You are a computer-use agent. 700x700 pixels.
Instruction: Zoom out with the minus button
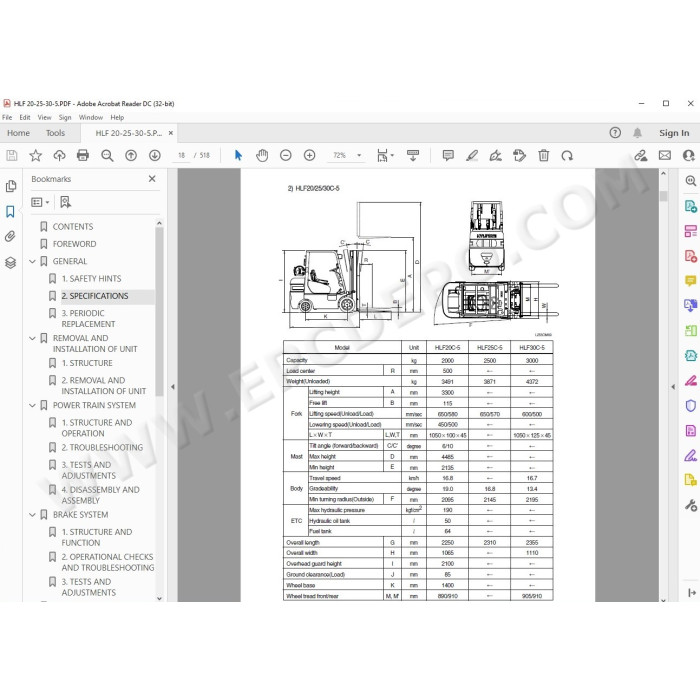pyautogui.click(x=286, y=155)
